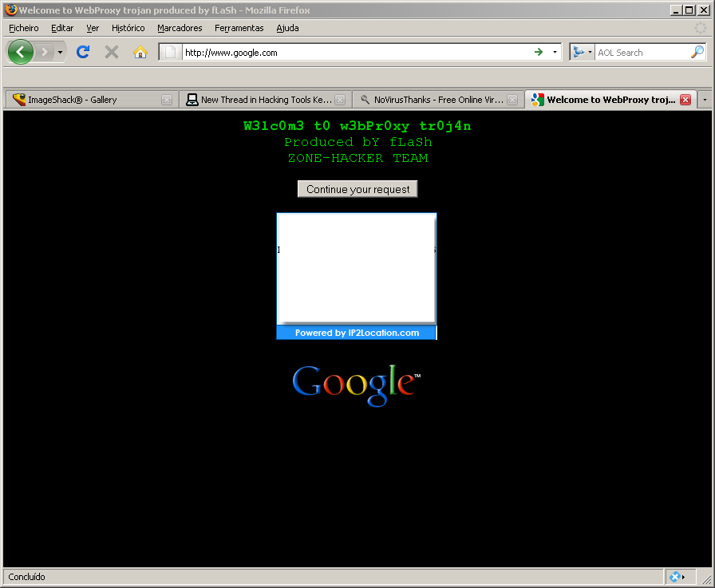Open the Histórico menu
This screenshot has width=715, height=588.
point(128,28)
